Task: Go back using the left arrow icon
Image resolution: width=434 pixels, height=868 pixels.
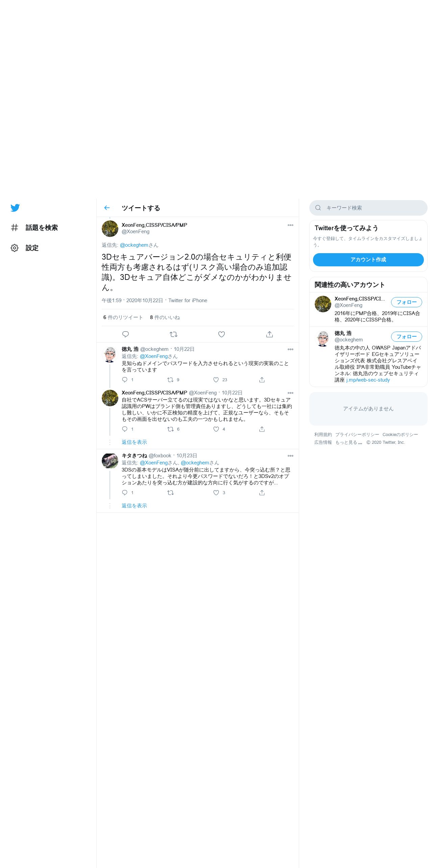Action: point(107,208)
